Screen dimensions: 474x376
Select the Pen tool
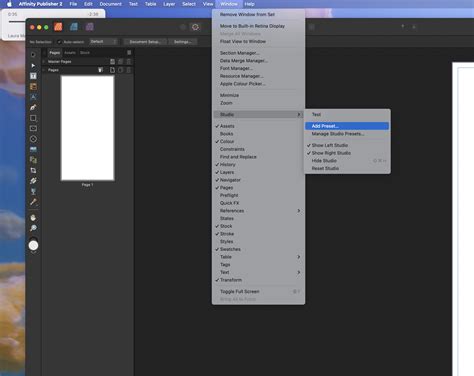[x=33, y=107]
